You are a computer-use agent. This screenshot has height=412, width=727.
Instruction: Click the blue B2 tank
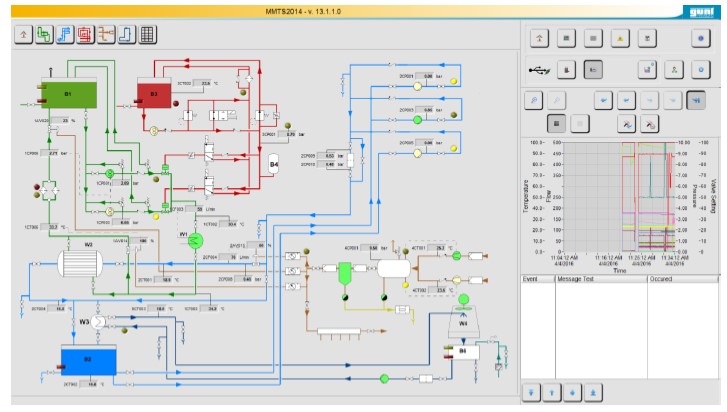(x=88, y=359)
